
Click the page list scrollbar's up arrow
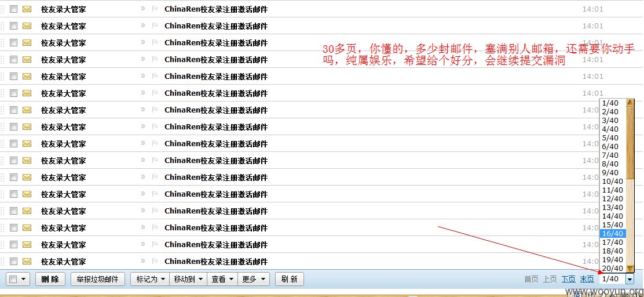631,103
